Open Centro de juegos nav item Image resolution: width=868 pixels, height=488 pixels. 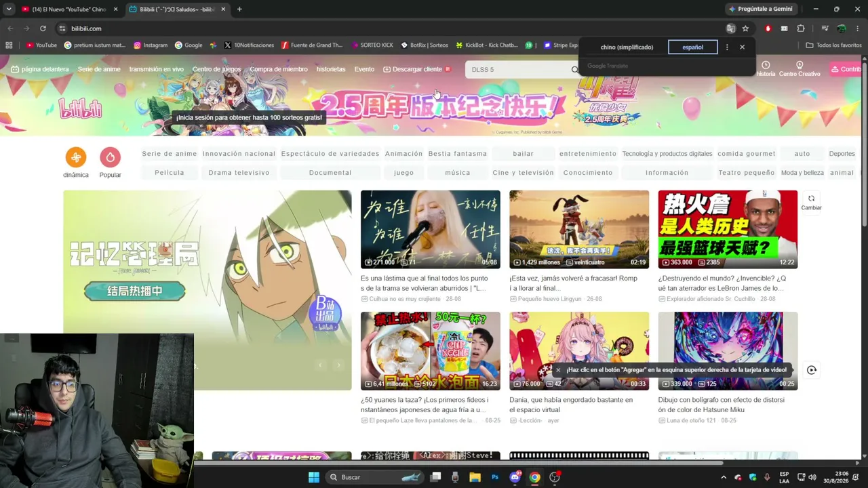click(216, 69)
